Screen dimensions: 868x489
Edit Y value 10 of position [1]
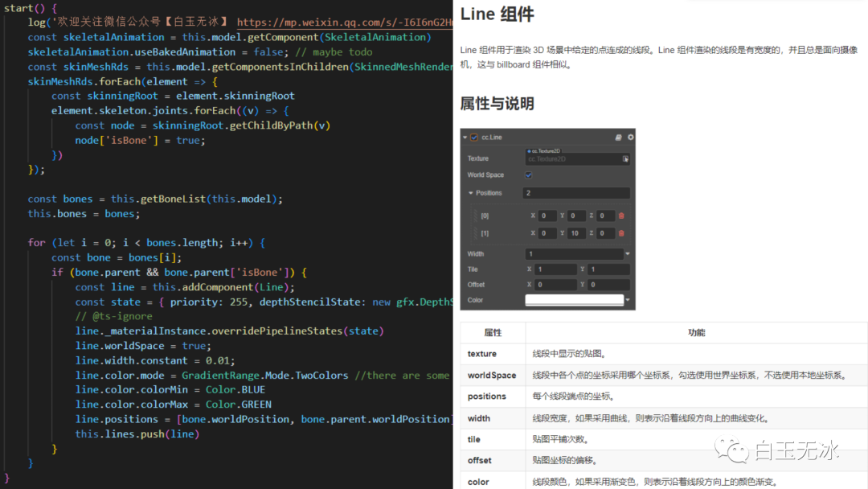[576, 233]
